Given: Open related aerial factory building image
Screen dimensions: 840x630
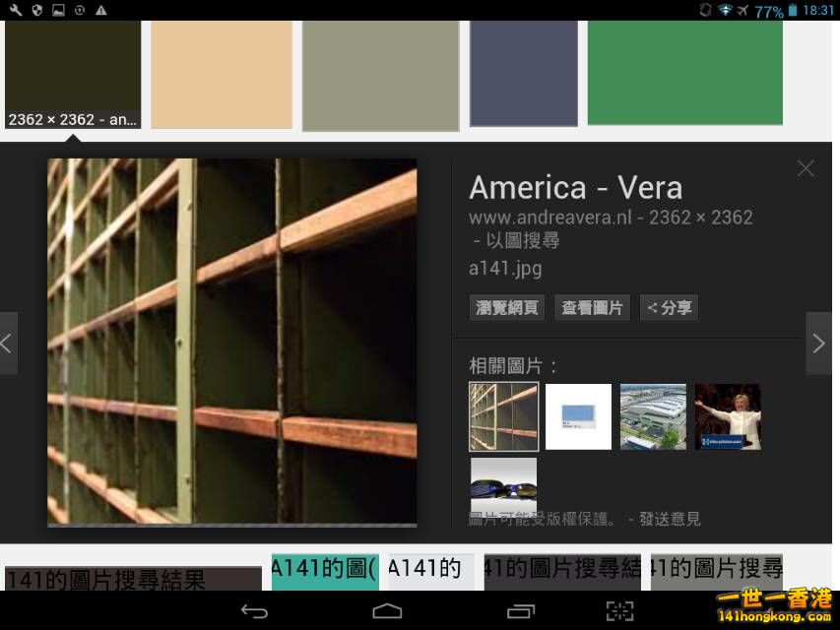Looking at the screenshot, I should [x=653, y=416].
